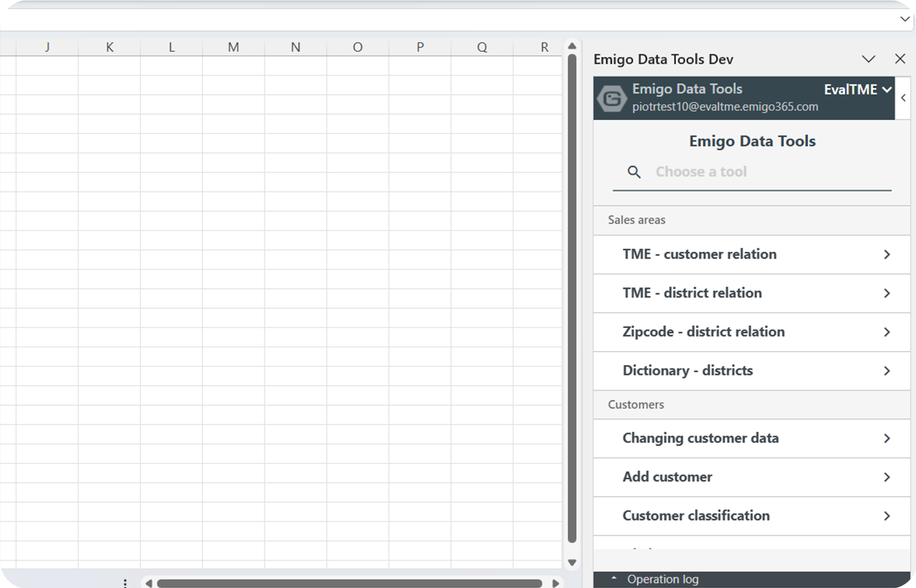
Task: Select column O header
Action: (x=357, y=47)
